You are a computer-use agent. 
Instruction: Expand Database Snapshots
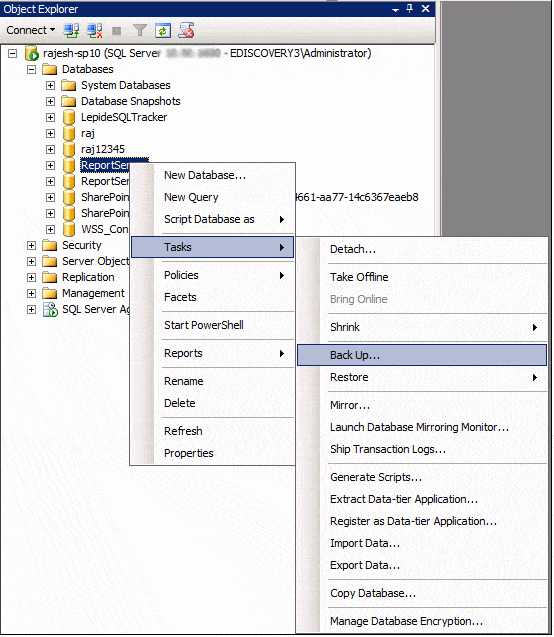50,101
